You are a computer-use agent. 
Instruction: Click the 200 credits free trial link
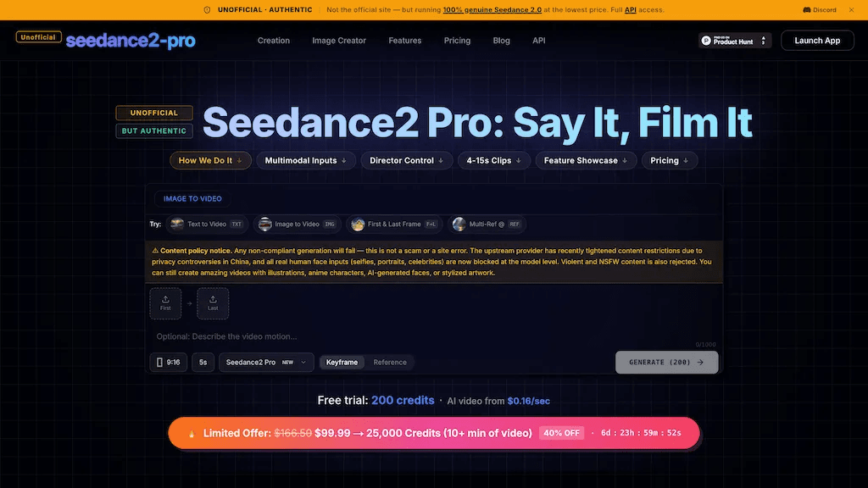click(403, 401)
